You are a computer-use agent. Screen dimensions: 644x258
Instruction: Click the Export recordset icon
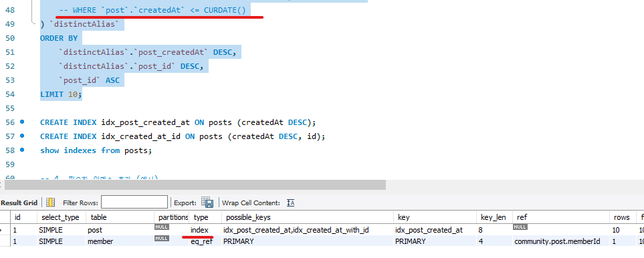pyautogui.click(x=207, y=203)
